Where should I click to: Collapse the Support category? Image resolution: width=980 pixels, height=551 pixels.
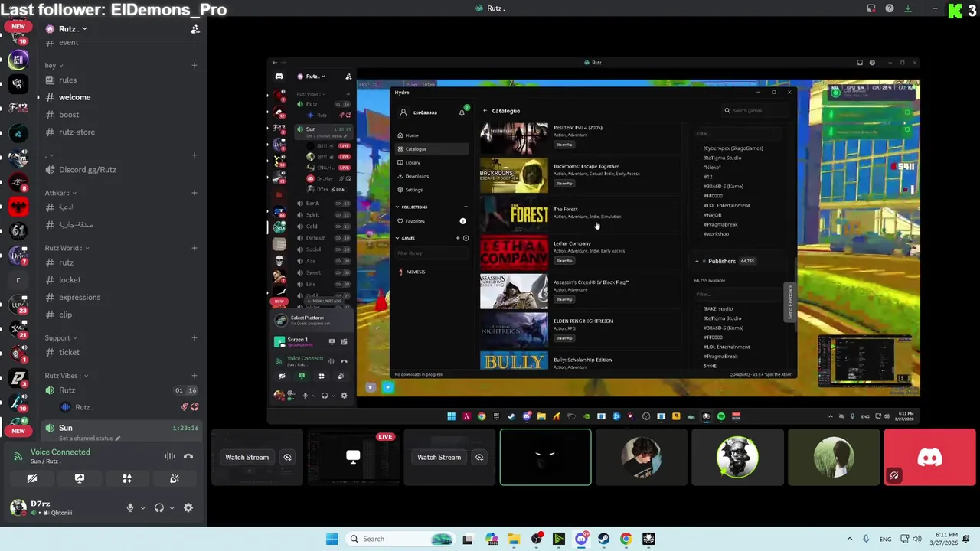tap(60, 337)
